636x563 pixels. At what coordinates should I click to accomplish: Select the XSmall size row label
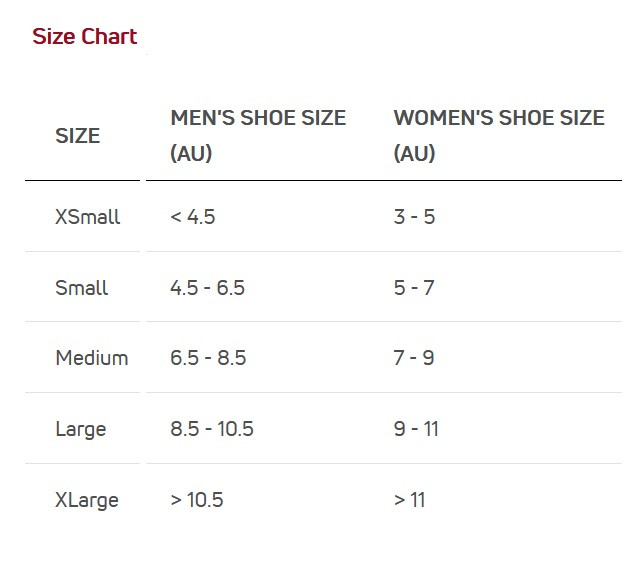coord(88,217)
